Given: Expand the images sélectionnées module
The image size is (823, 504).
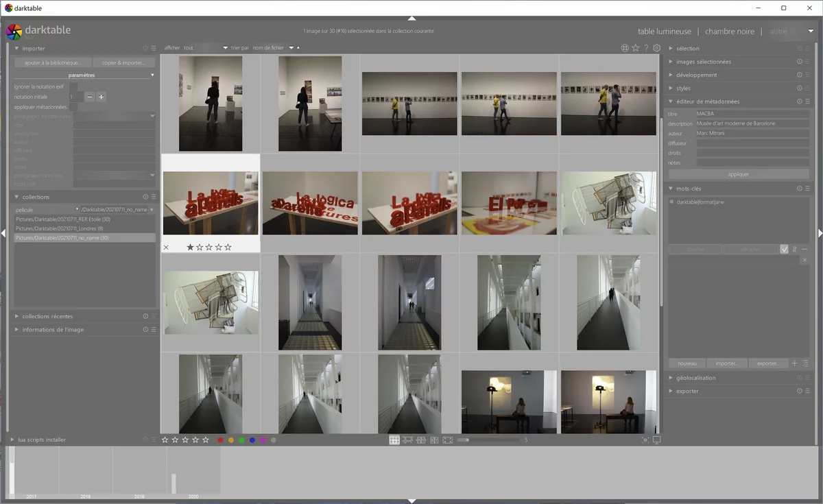Looking at the screenshot, I should point(671,62).
